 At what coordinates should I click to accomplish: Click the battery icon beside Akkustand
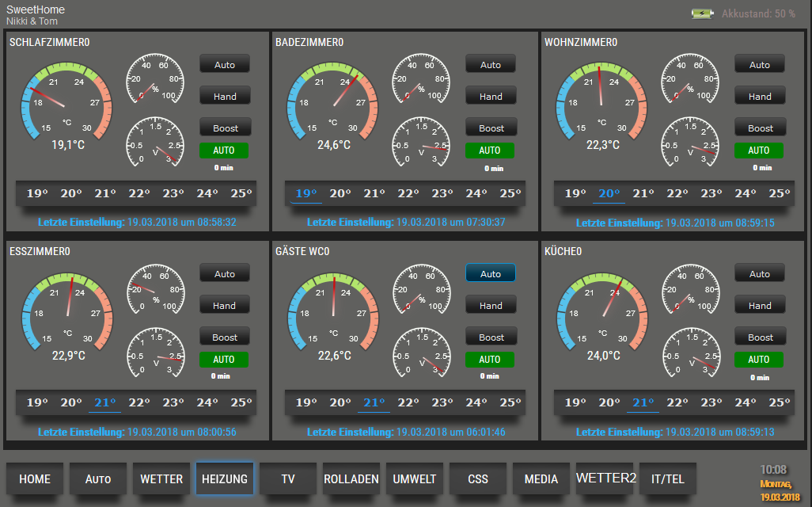pyautogui.click(x=702, y=13)
